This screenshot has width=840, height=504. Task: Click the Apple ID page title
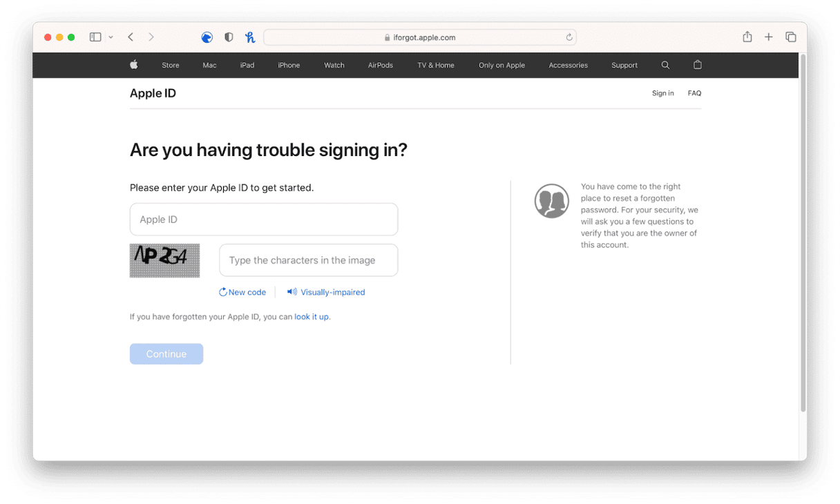[153, 93]
